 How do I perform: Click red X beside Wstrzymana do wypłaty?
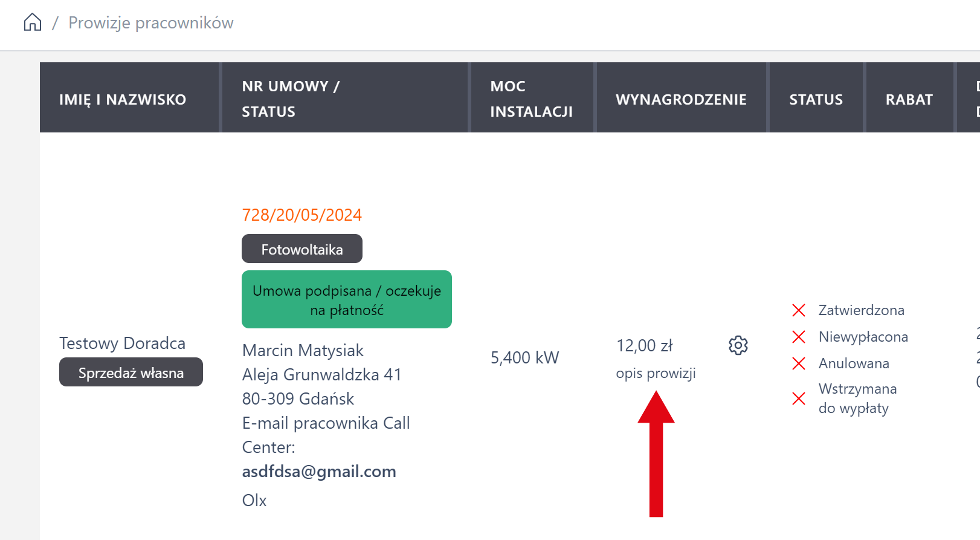coord(798,398)
